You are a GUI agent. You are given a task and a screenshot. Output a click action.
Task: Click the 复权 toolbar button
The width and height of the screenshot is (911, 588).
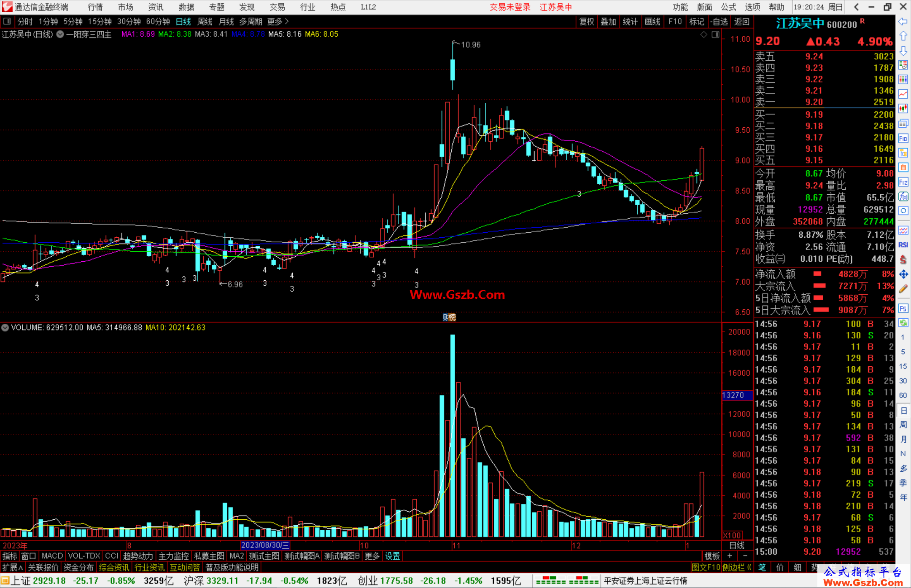(x=587, y=21)
